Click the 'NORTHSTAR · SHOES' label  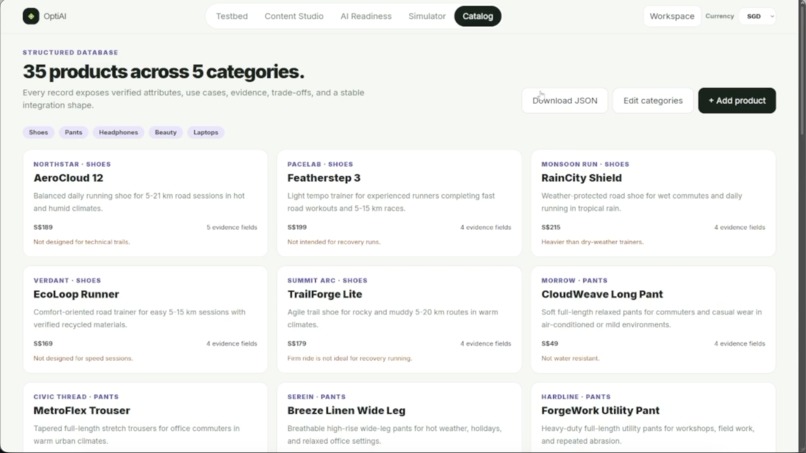[x=72, y=164]
